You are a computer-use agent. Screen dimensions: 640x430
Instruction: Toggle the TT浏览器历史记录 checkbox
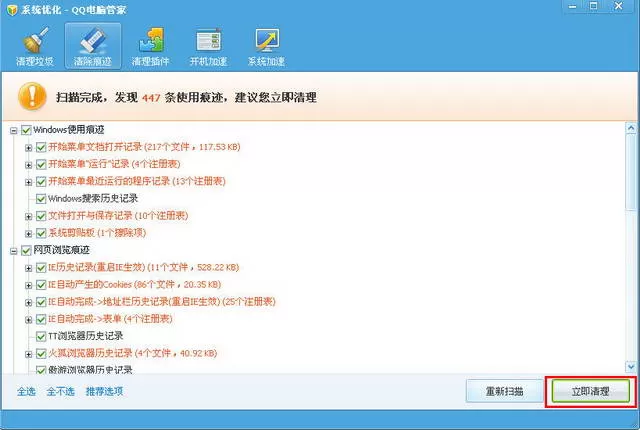point(41,336)
